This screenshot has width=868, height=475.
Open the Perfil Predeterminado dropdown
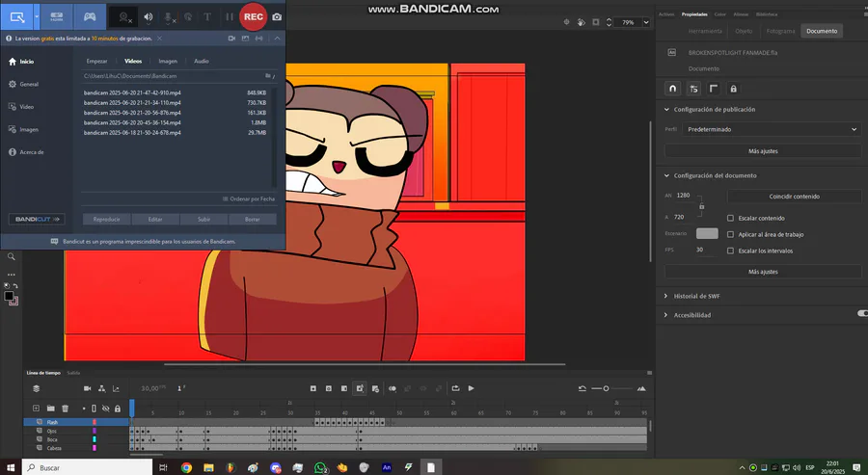(772, 129)
